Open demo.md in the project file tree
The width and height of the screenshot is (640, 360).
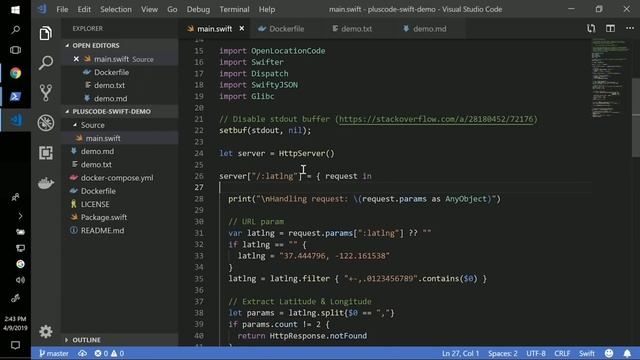[97, 151]
